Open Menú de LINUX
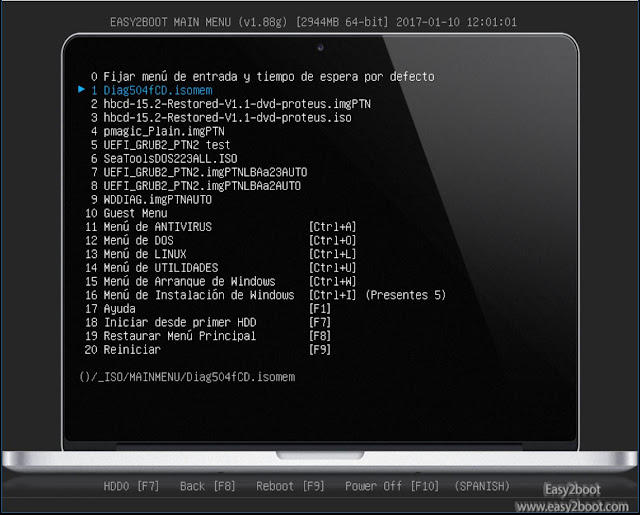640x515 pixels. [136, 254]
